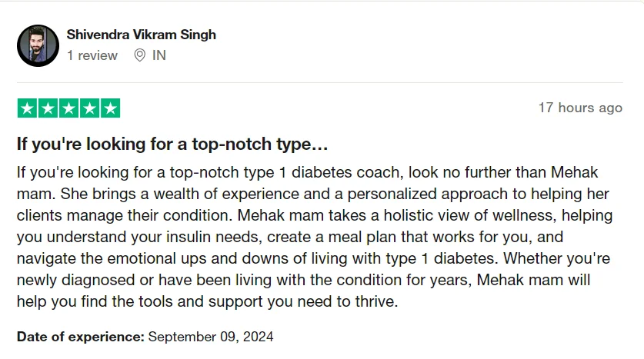Click the fifth green rating star
Image resolution: width=644 pixels, height=359 pixels.
[110, 108]
